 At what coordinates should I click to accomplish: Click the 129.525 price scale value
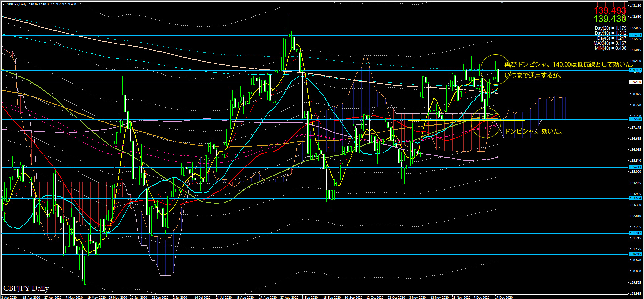[636, 283]
